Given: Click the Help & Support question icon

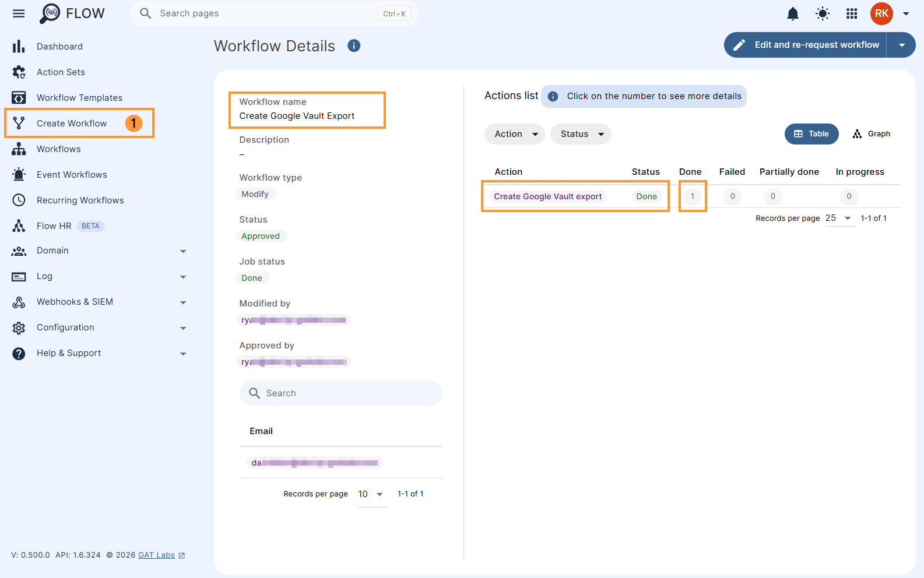Looking at the screenshot, I should [19, 354].
